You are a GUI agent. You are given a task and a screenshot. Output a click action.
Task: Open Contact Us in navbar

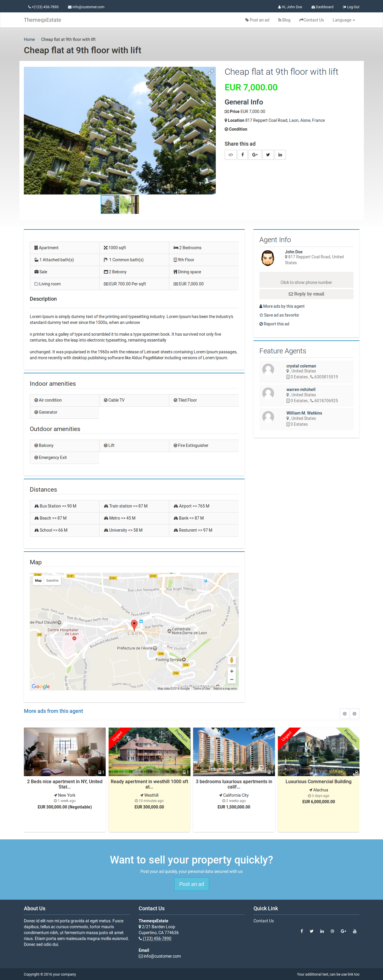(x=311, y=20)
